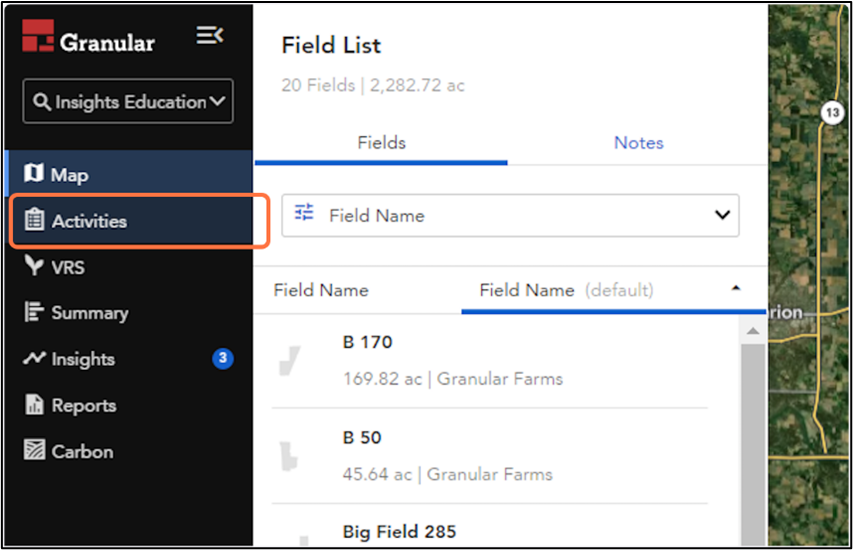Click route 13 marker on map
This screenshot has width=853, height=550.
832,113
